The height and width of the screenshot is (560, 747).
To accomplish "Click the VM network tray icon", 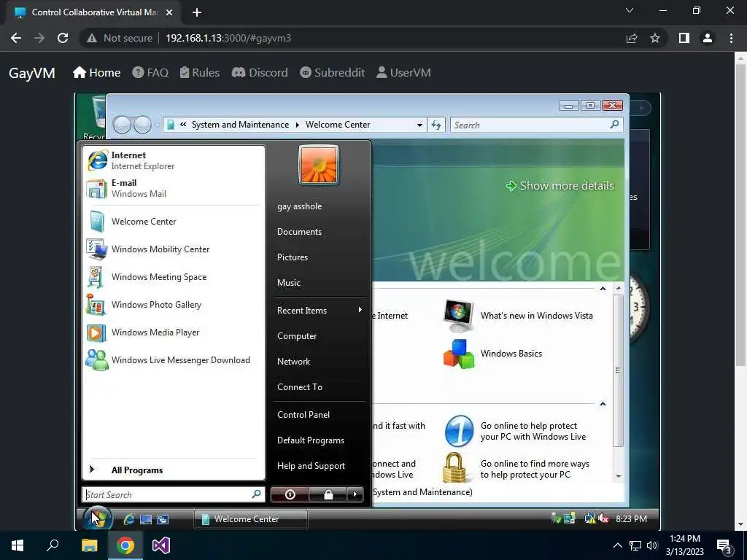I will (590, 518).
